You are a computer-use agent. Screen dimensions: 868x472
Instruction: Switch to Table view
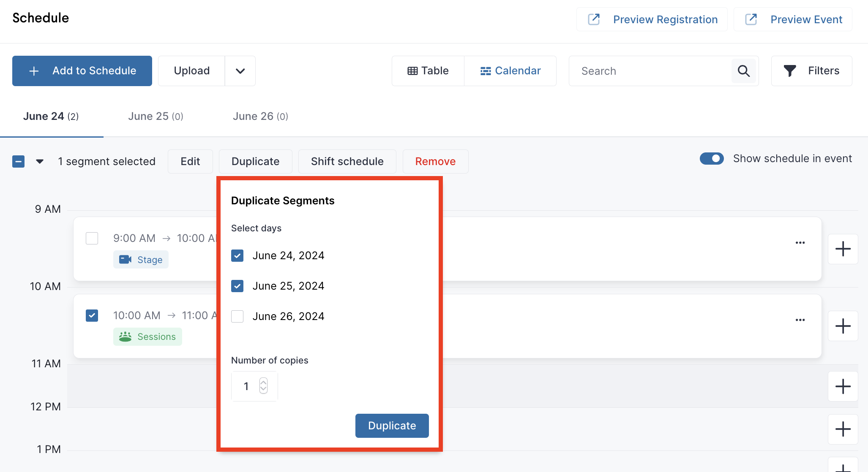coord(428,71)
